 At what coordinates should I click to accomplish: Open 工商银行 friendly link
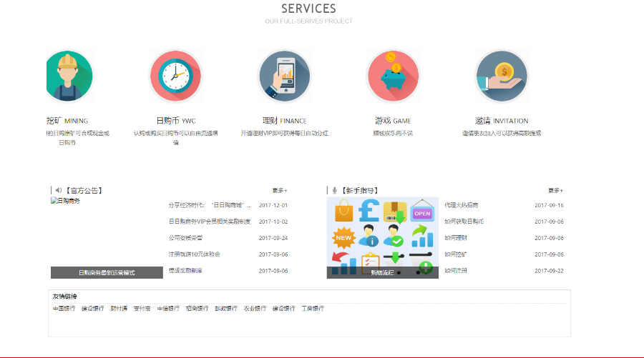click(313, 309)
